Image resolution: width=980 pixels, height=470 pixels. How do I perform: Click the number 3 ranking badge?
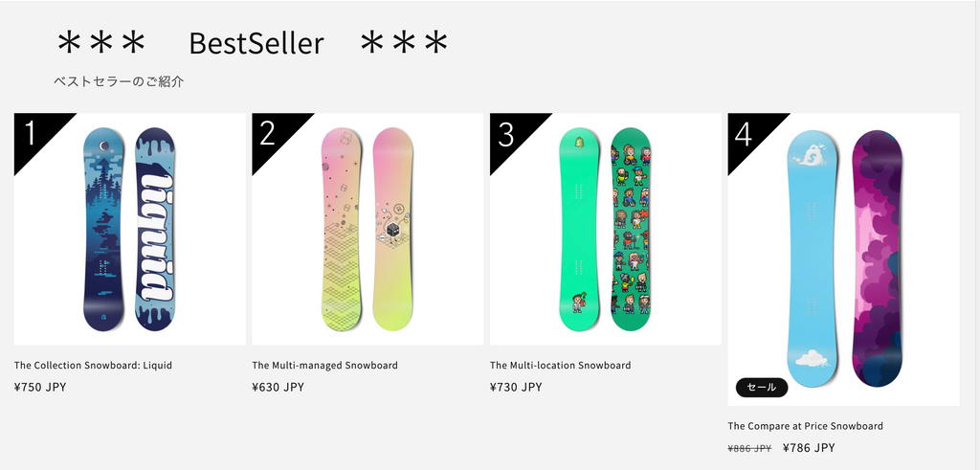coord(507,132)
